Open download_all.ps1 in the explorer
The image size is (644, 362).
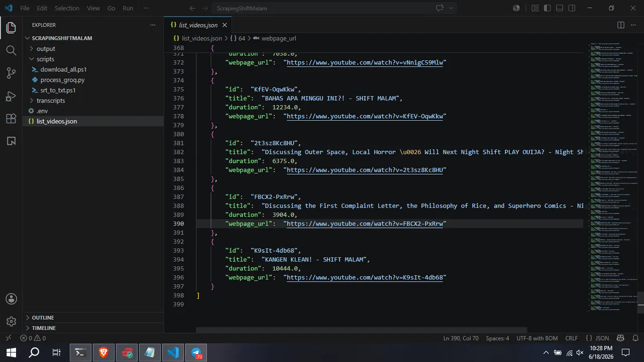(x=93, y=69)
